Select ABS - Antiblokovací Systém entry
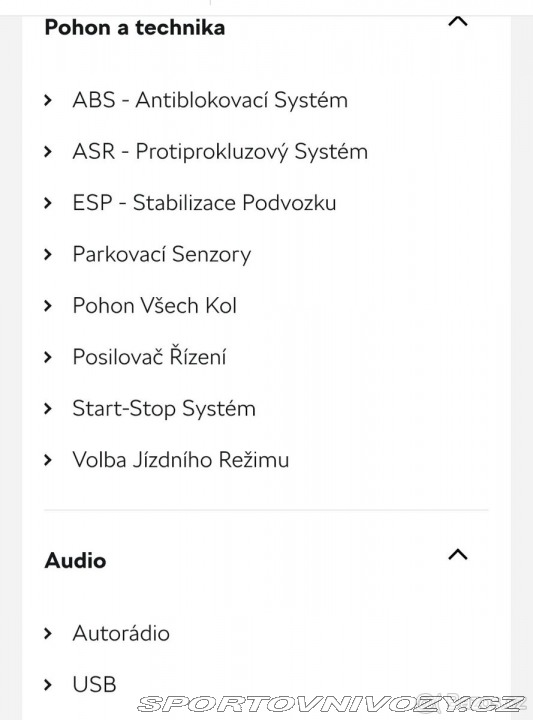The height and width of the screenshot is (720, 533). (210, 100)
